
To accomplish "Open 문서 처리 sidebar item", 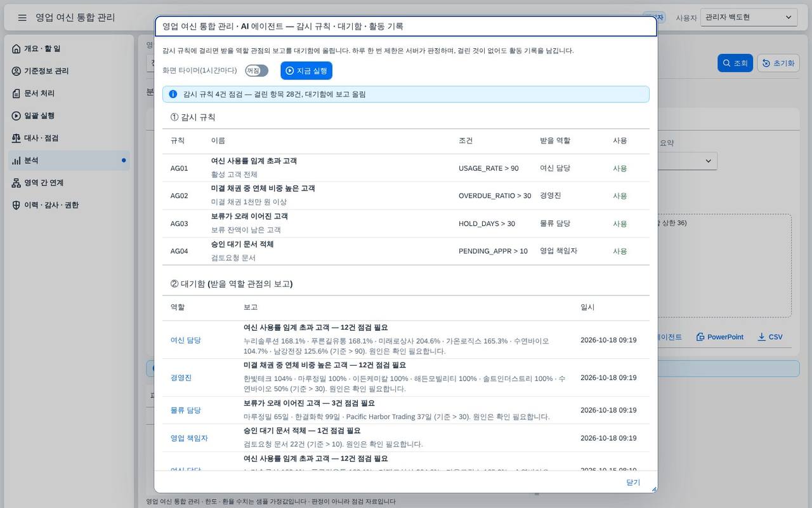I will 69,93.
